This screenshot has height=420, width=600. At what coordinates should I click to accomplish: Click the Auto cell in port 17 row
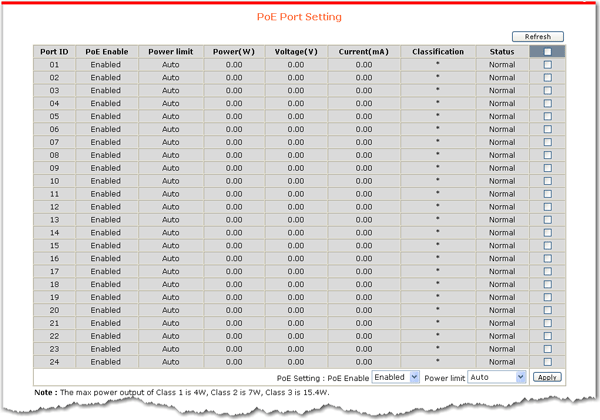pos(171,271)
